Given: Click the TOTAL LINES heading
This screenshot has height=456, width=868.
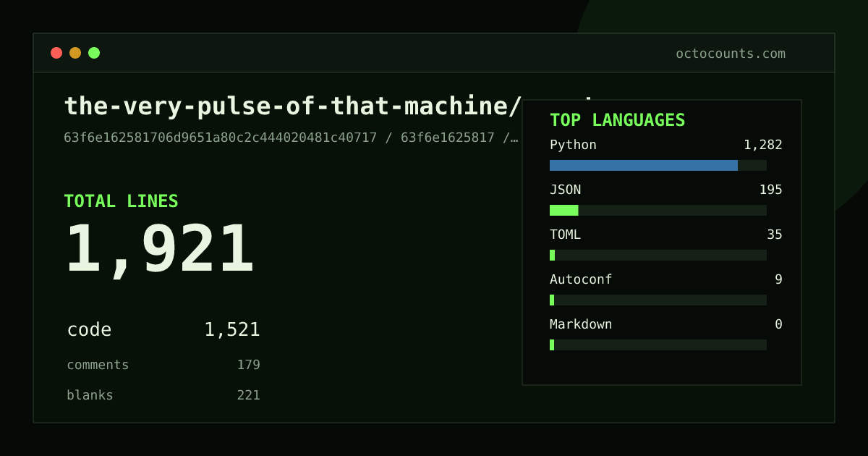Looking at the screenshot, I should [121, 201].
